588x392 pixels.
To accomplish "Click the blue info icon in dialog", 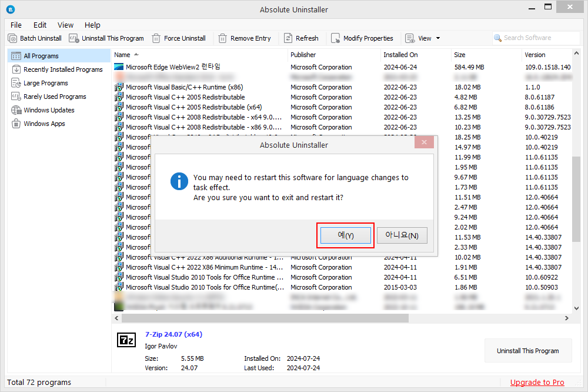I will pyautogui.click(x=179, y=182).
